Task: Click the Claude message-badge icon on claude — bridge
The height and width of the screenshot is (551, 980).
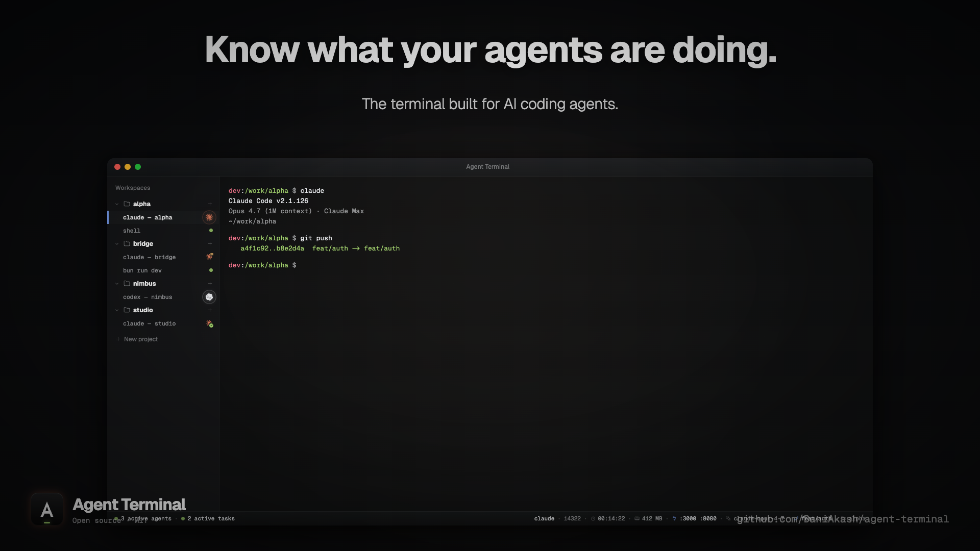Action: pyautogui.click(x=209, y=257)
